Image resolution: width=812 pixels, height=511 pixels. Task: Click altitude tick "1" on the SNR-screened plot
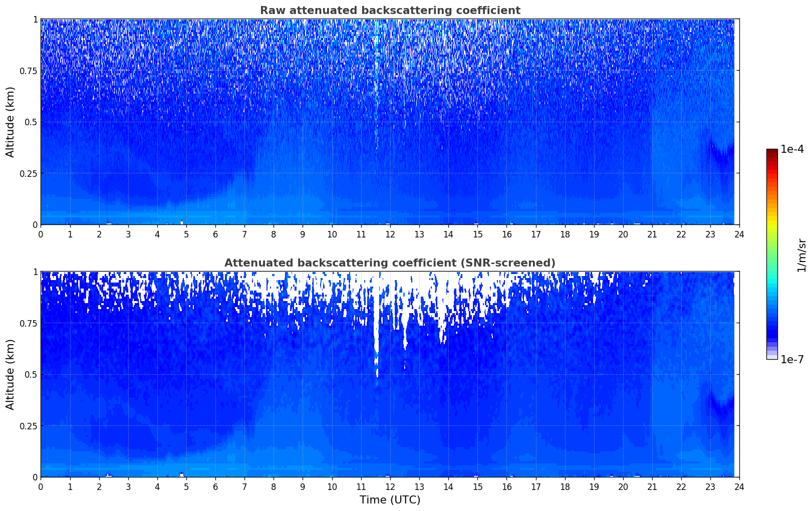tap(35, 272)
